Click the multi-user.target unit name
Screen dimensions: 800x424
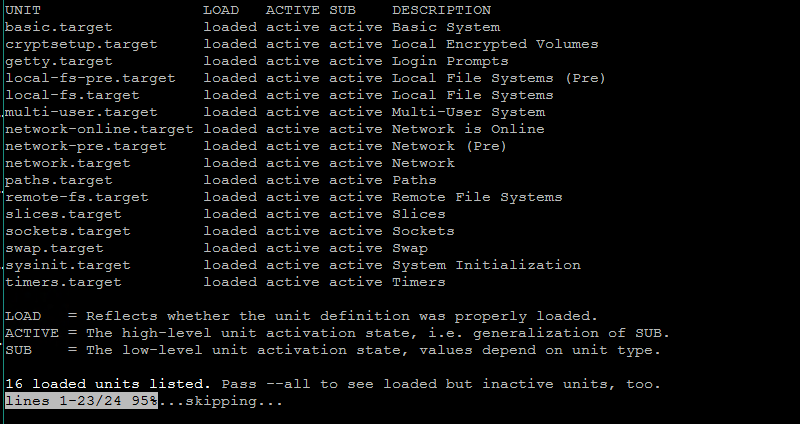(81, 112)
